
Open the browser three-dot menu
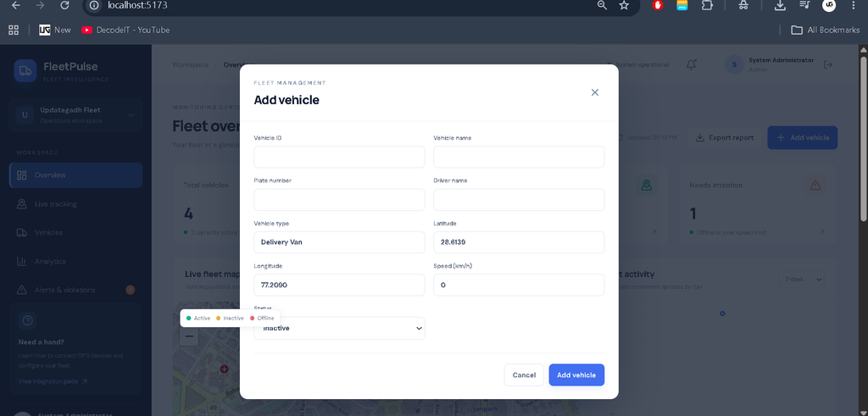[853, 5]
